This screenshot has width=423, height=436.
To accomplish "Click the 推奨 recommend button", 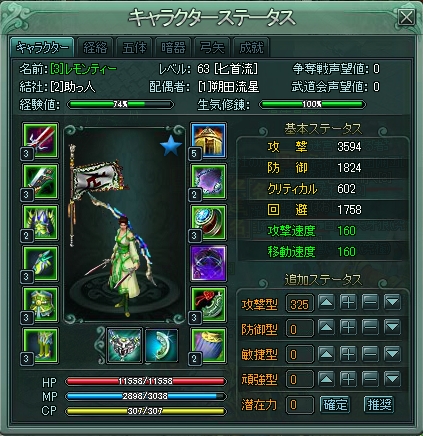I will click(379, 405).
